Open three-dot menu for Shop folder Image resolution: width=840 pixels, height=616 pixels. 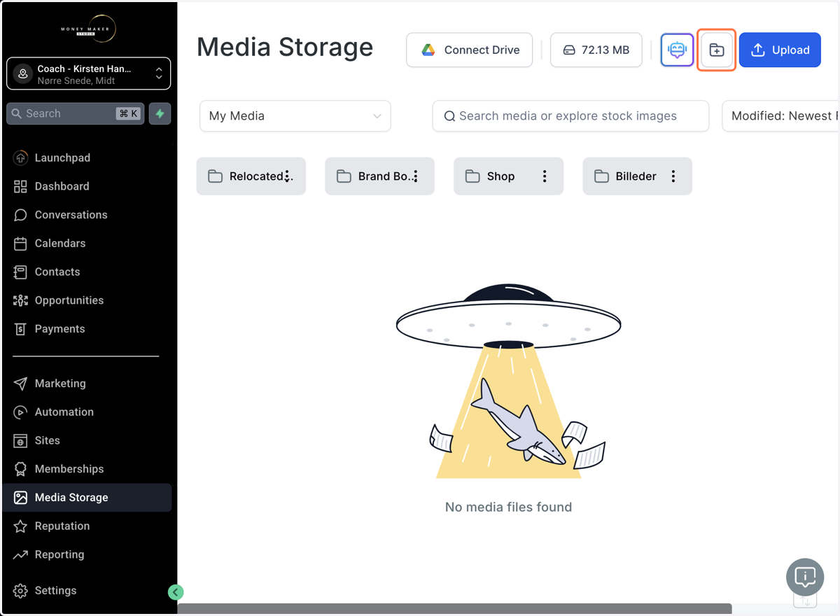click(545, 176)
